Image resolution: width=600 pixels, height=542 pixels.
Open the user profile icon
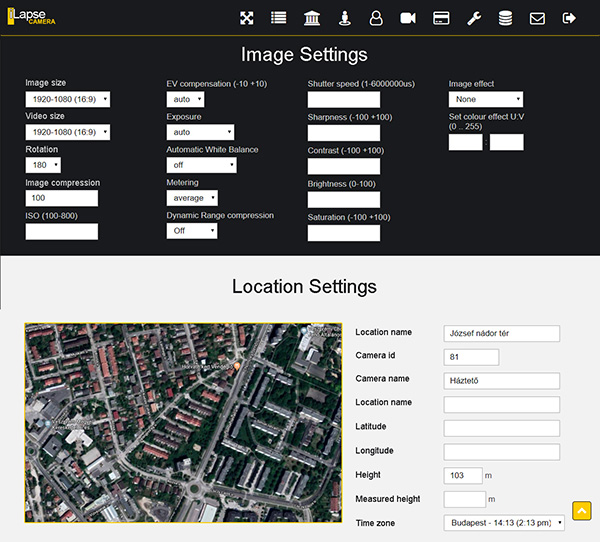tap(376, 18)
